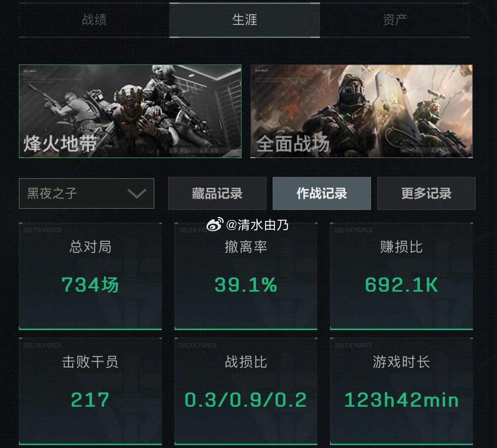View 更多记录
Image resolution: width=497 pixels, height=448 pixels.
coord(426,193)
